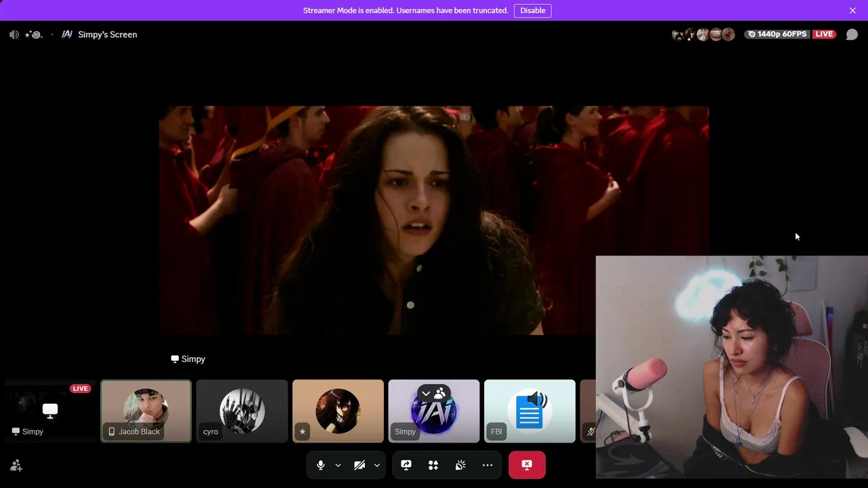Open the chat bubble icon at top right
Image resolution: width=868 pixels, height=488 pixels.
[852, 35]
